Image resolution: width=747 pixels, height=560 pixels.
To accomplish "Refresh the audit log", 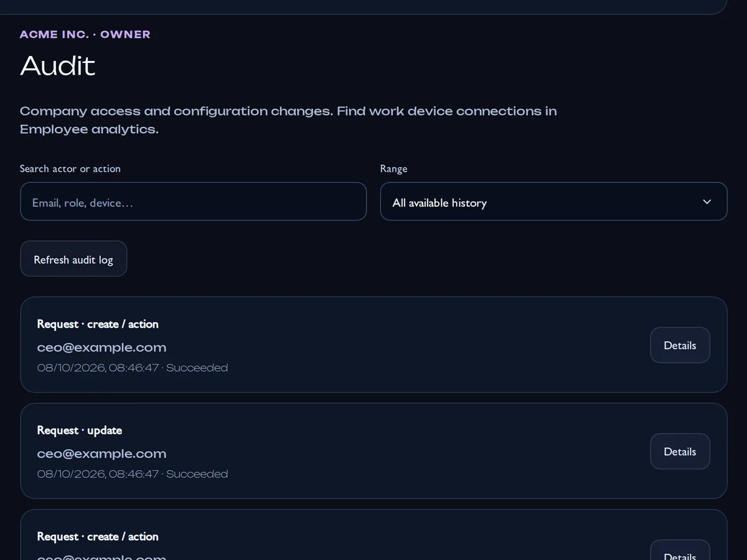I will tap(73, 259).
